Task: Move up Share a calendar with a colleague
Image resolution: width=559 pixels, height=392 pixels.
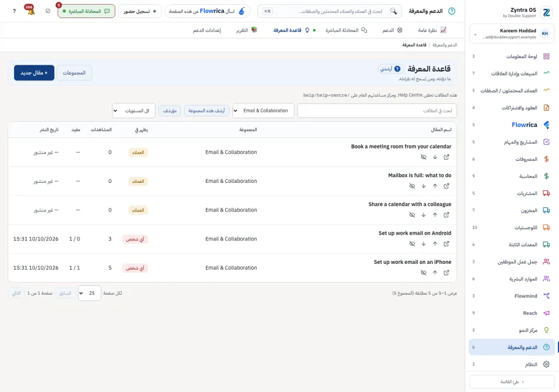Action: (435, 215)
